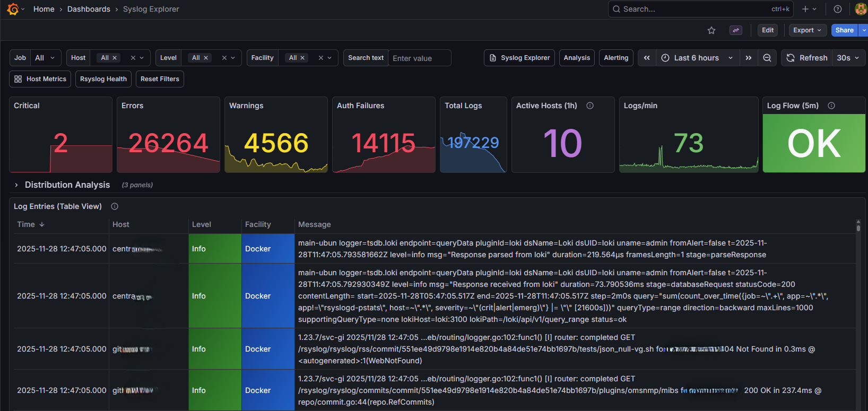Click info icon on Active Hosts panel
This screenshot has height=411, width=868.
tap(590, 106)
